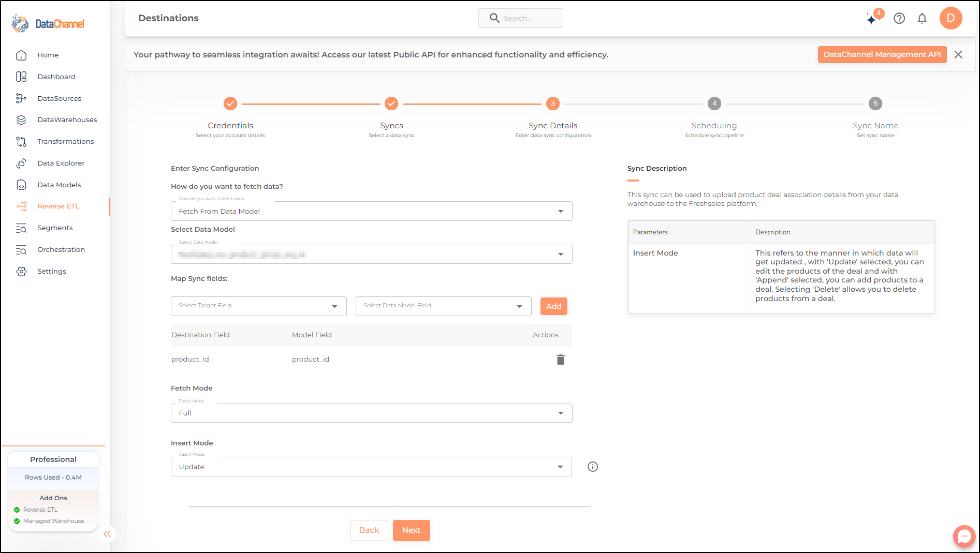Select the DataWarehouses stack icon

click(x=21, y=119)
